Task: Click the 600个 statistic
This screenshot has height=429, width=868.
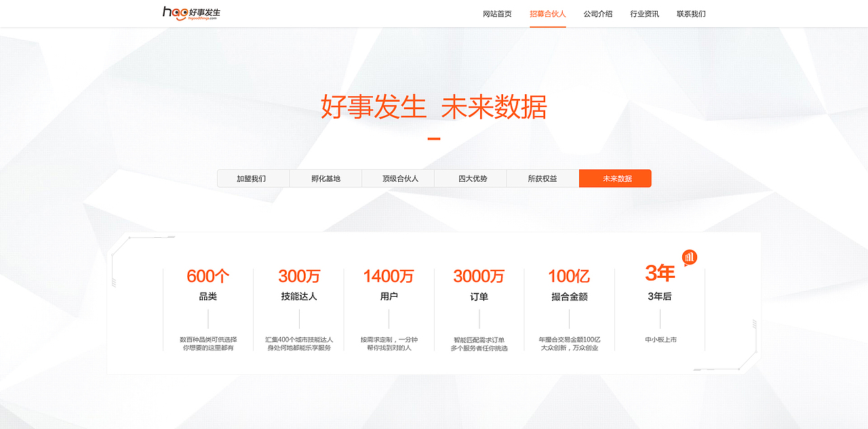Action: pos(208,276)
